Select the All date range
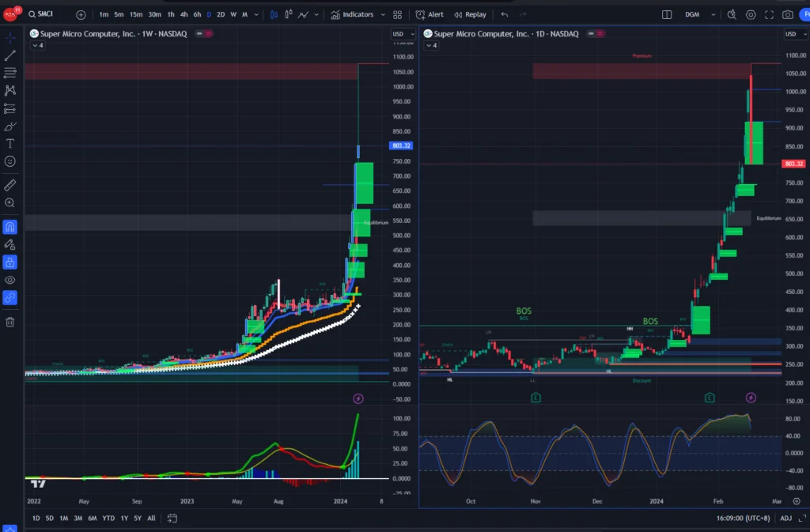Viewport: 810px width, 532px height. (x=151, y=518)
